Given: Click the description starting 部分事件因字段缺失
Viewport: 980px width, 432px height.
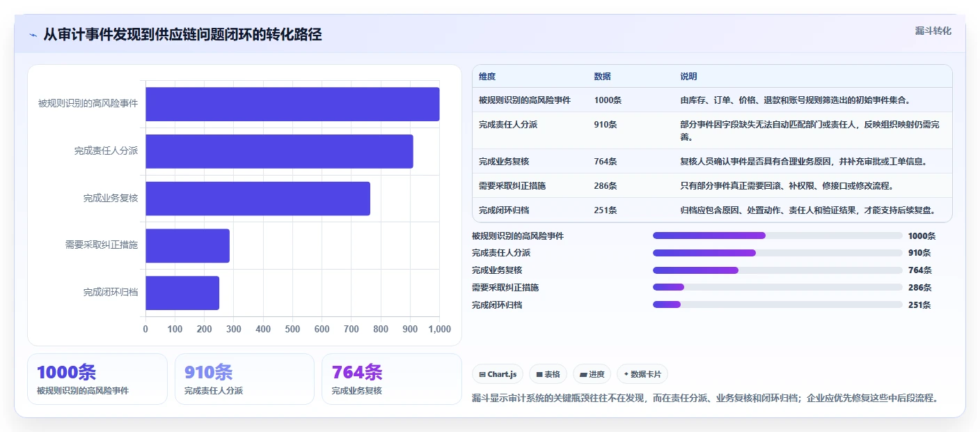Looking at the screenshot, I should [x=810, y=131].
